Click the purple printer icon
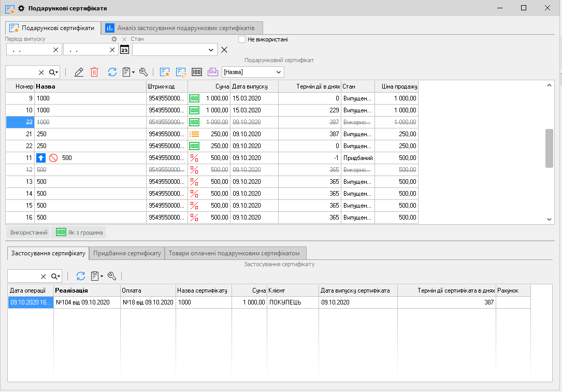562x392 pixels. [x=213, y=72]
